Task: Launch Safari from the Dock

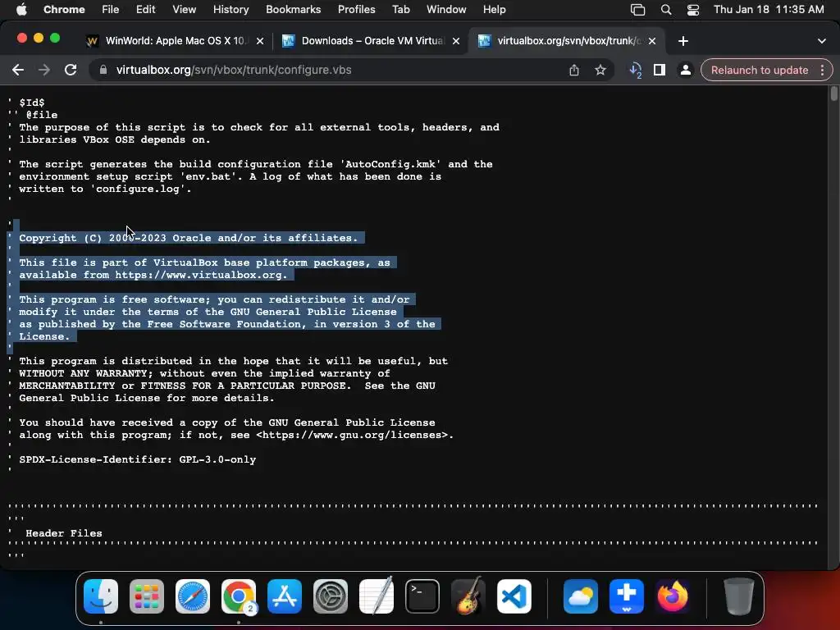Action: coord(193,596)
